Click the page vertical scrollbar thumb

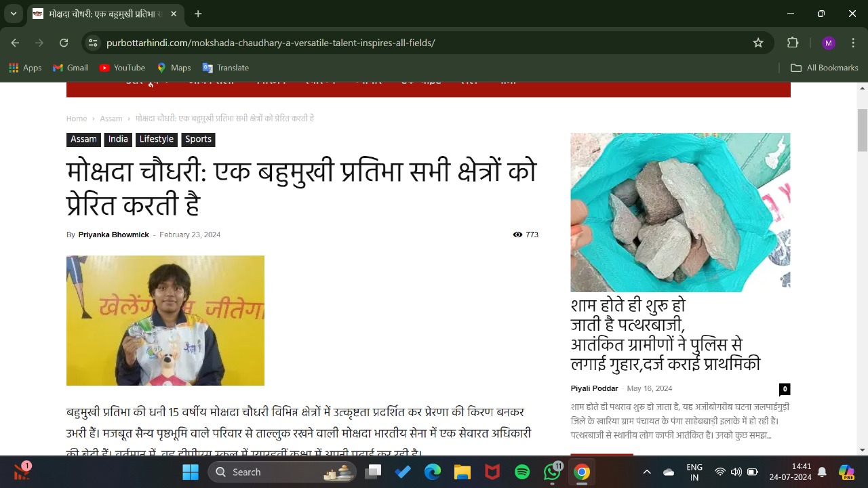coord(863,130)
